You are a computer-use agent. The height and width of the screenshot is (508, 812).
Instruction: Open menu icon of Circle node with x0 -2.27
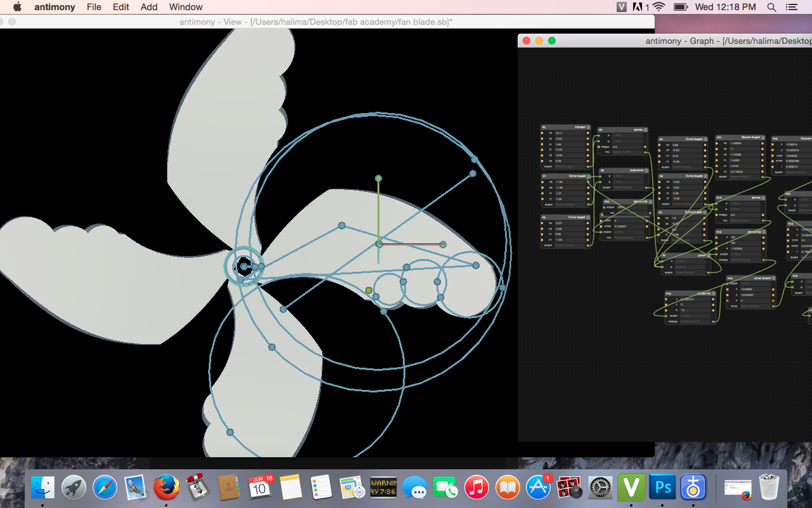588,217
